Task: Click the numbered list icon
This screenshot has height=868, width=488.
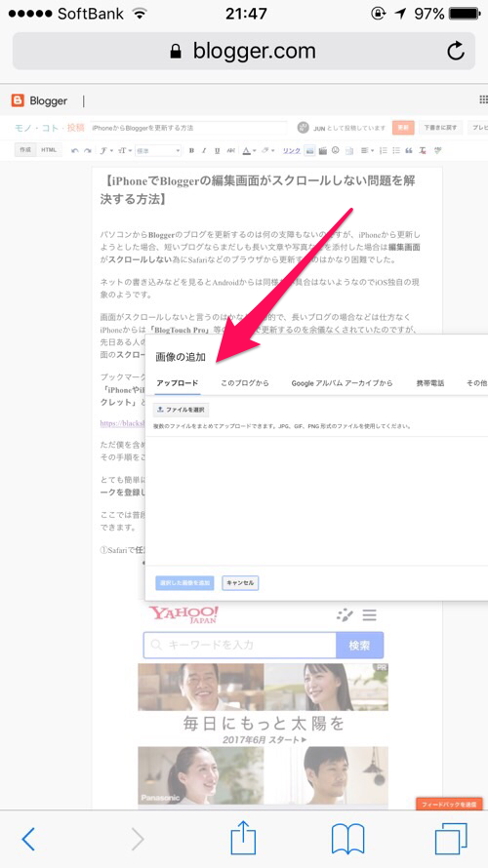Action: [x=384, y=150]
